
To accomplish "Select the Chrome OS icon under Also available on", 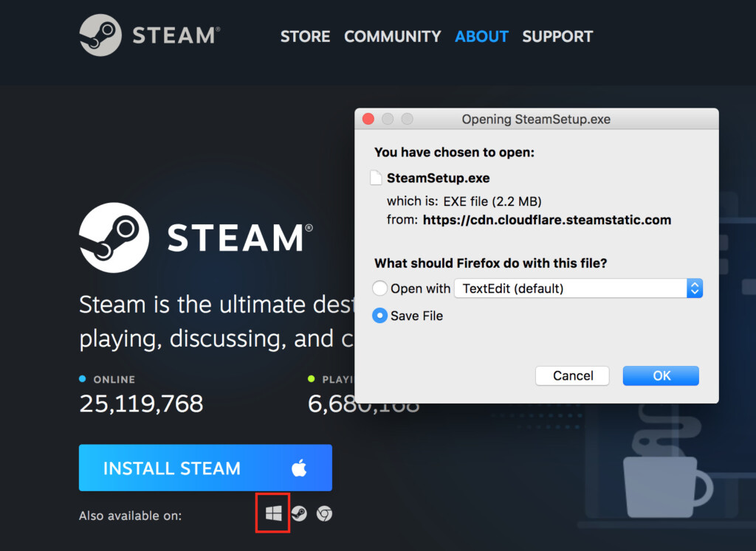I will (x=325, y=514).
